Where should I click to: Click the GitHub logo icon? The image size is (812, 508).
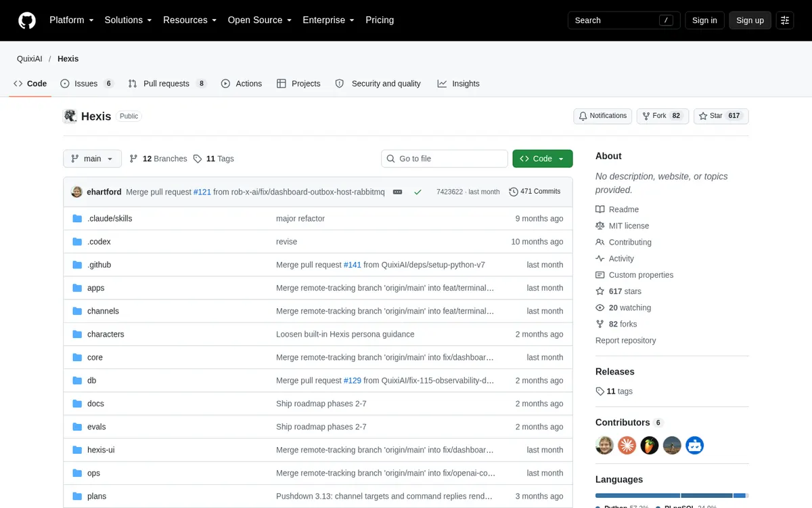27,20
